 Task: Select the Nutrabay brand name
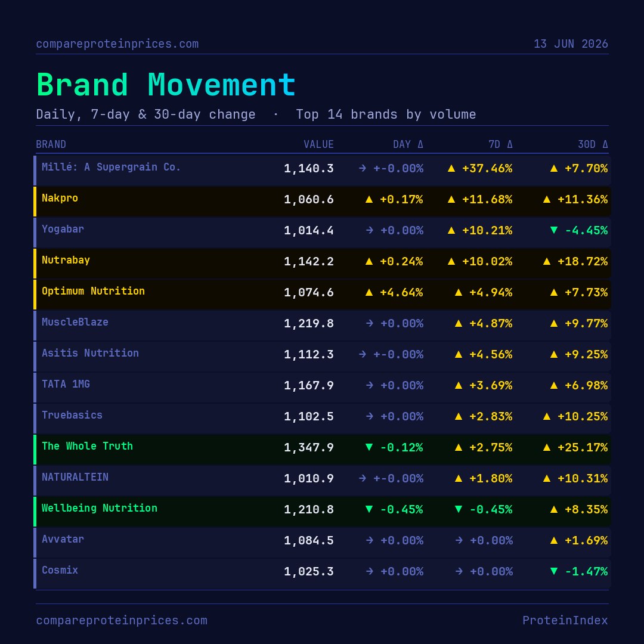[66, 260]
